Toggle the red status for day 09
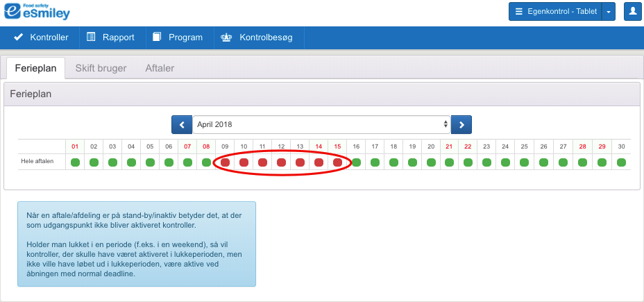This screenshot has height=302, width=644. pos(225,162)
